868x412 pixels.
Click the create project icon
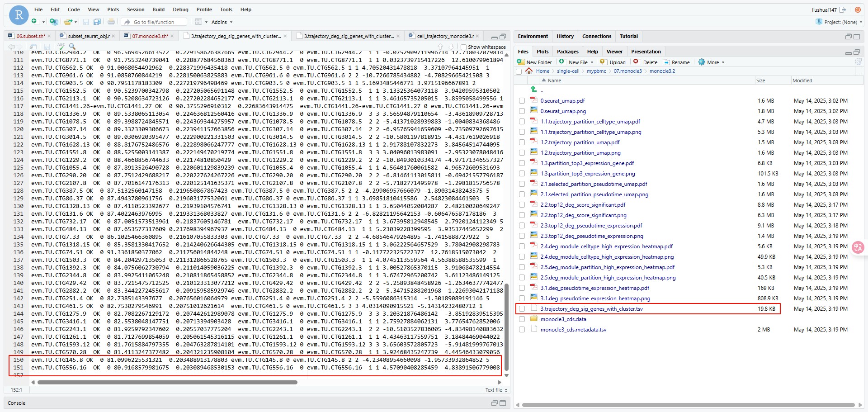pyautogui.click(x=54, y=21)
